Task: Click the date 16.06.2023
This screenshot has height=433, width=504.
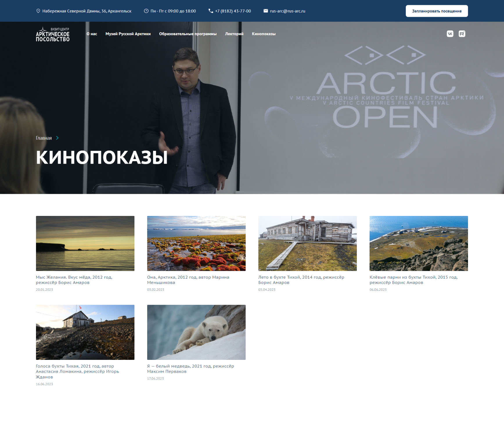Action: (x=44, y=384)
